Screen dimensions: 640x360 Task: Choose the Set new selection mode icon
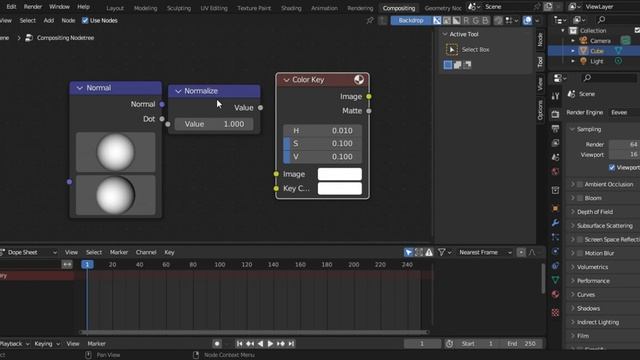(x=448, y=64)
